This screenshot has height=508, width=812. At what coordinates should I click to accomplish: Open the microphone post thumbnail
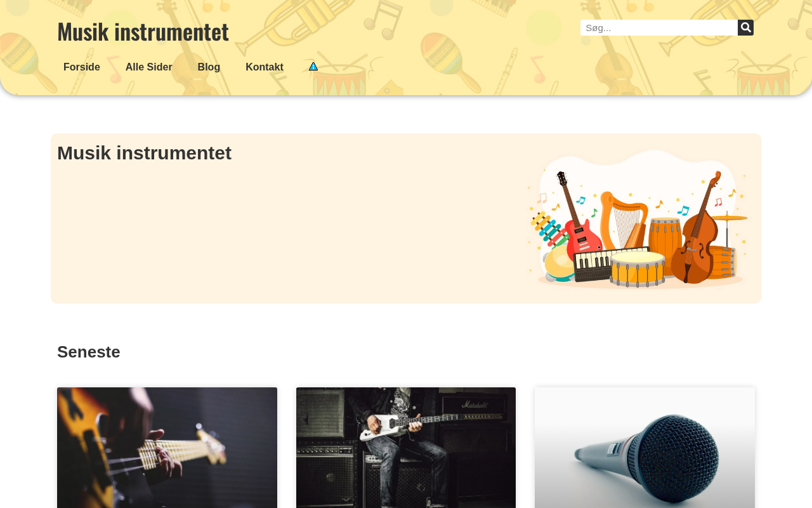(645, 448)
